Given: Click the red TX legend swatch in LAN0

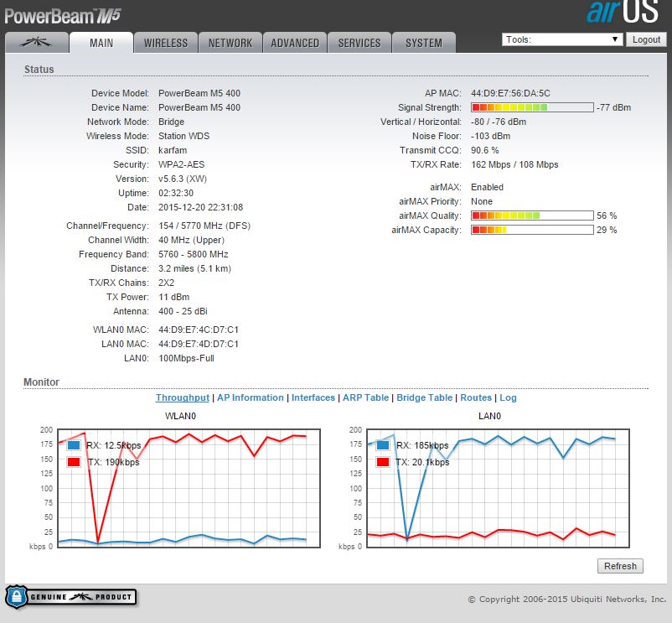Looking at the screenshot, I should 383,462.
